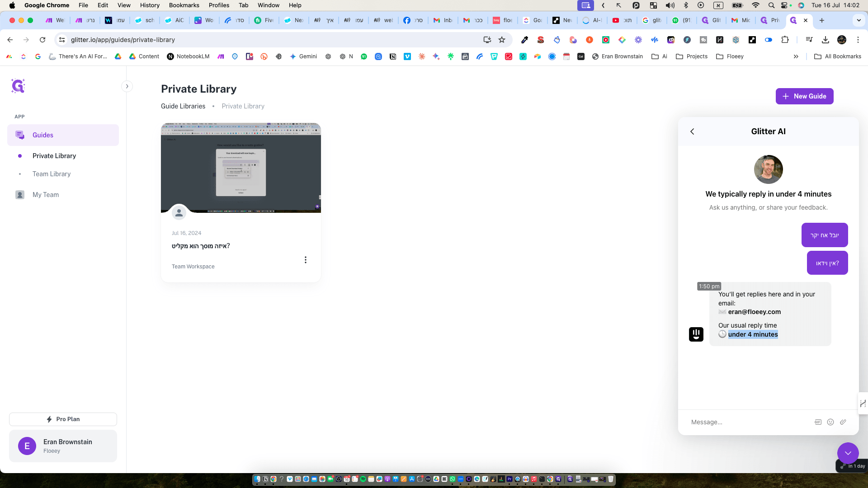Open the Chrome tab search dropdown
Viewport: 868px width, 488px height.
859,20
